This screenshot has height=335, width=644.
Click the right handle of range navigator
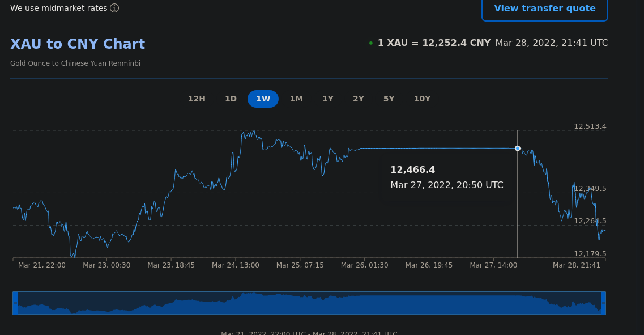(603, 303)
